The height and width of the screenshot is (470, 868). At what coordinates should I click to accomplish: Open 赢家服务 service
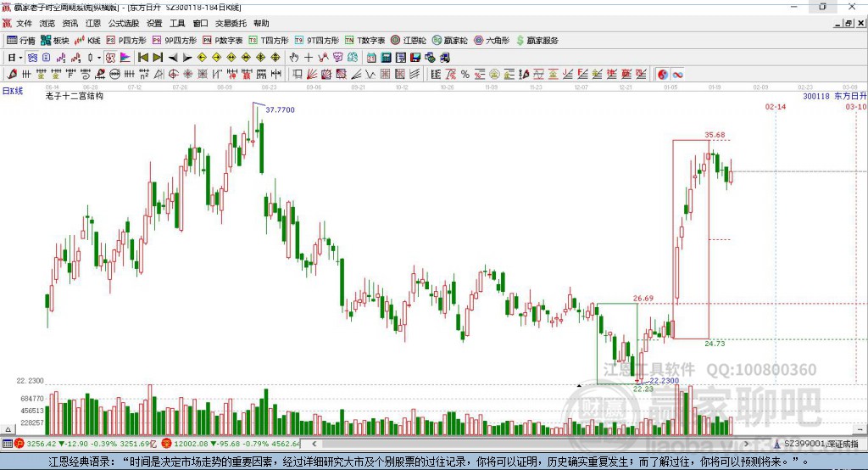(x=537, y=41)
